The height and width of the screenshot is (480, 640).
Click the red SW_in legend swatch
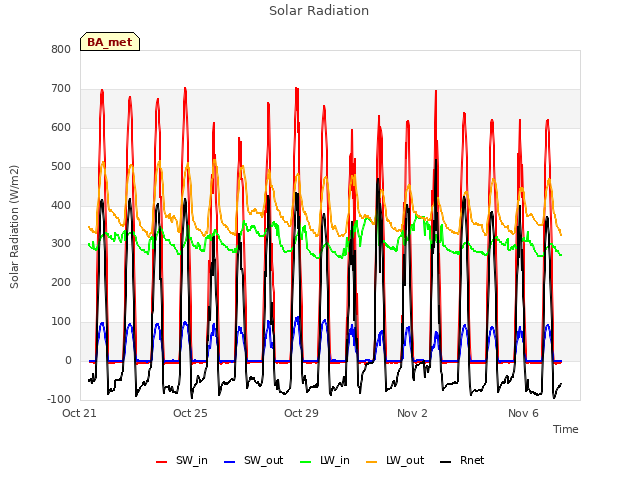[162, 462]
